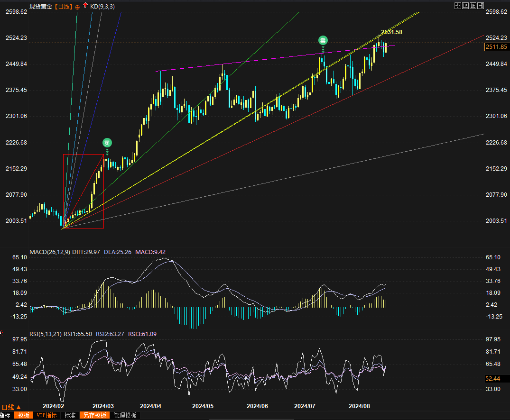
Task: Select the 指标 tab at bottom
Action: pos(5,415)
